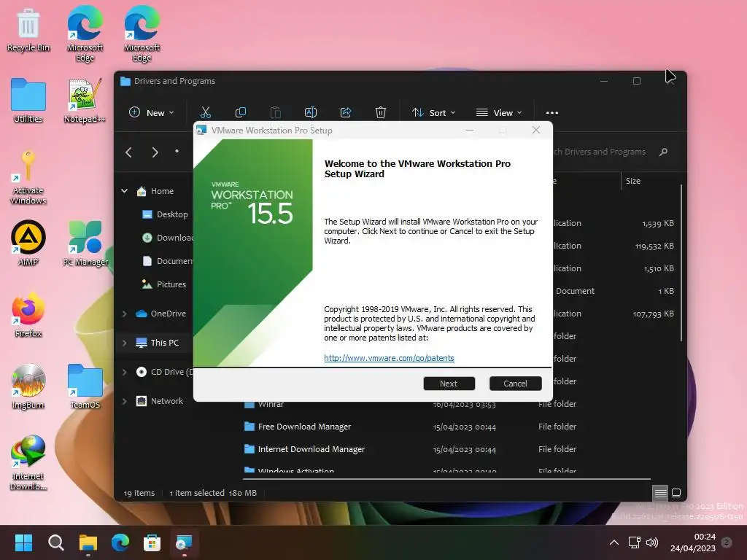This screenshot has width=747, height=560.
Task: Switch Explorer to details view icon
Action: point(660,493)
